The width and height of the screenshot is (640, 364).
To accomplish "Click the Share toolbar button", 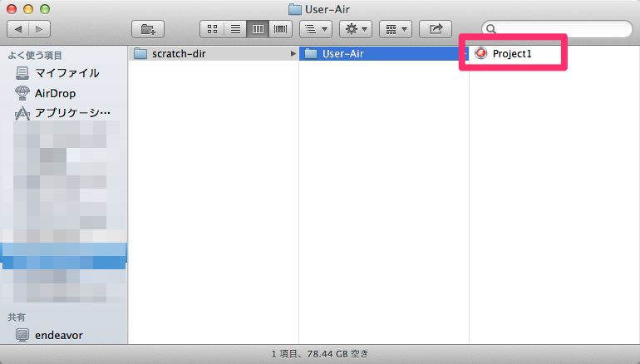I will point(436,29).
